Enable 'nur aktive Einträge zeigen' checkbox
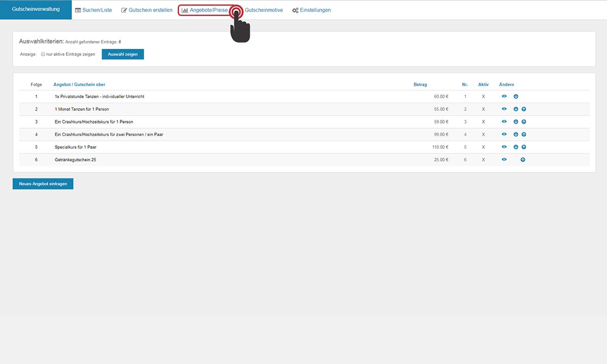This screenshot has height=364, width=607. click(43, 54)
